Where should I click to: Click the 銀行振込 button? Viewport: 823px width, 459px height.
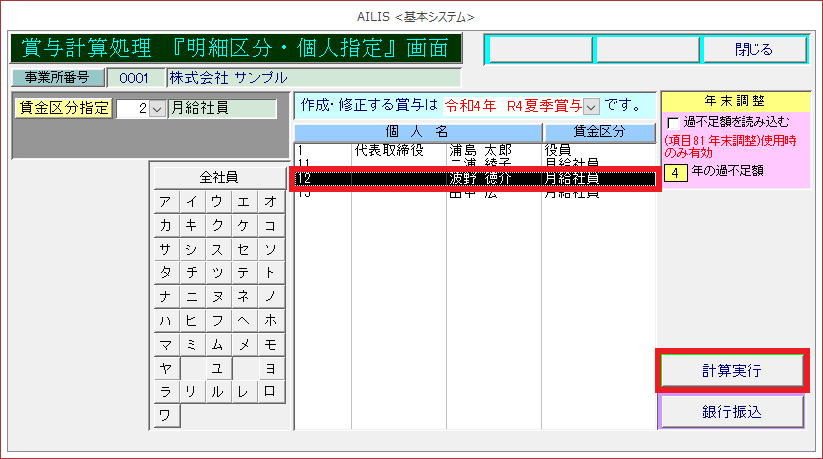731,411
